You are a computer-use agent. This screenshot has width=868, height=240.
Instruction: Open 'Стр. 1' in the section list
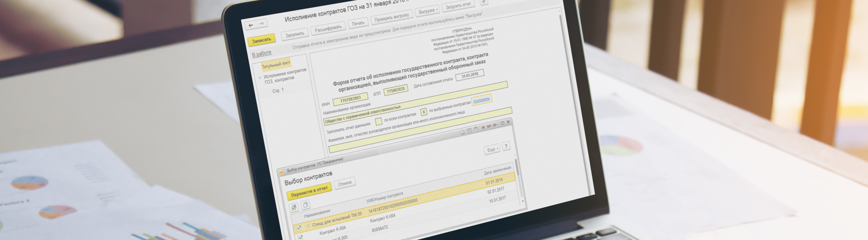[278, 91]
